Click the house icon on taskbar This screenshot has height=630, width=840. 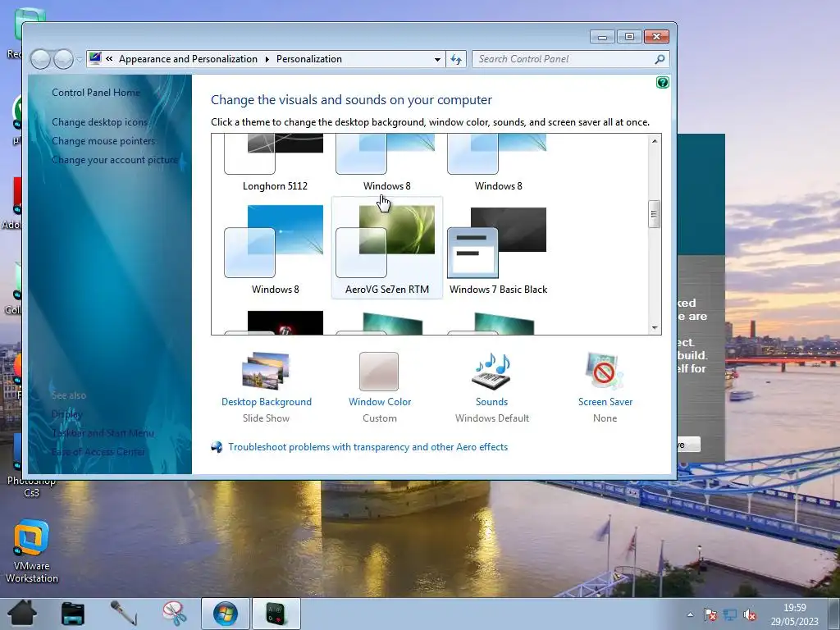(22, 613)
